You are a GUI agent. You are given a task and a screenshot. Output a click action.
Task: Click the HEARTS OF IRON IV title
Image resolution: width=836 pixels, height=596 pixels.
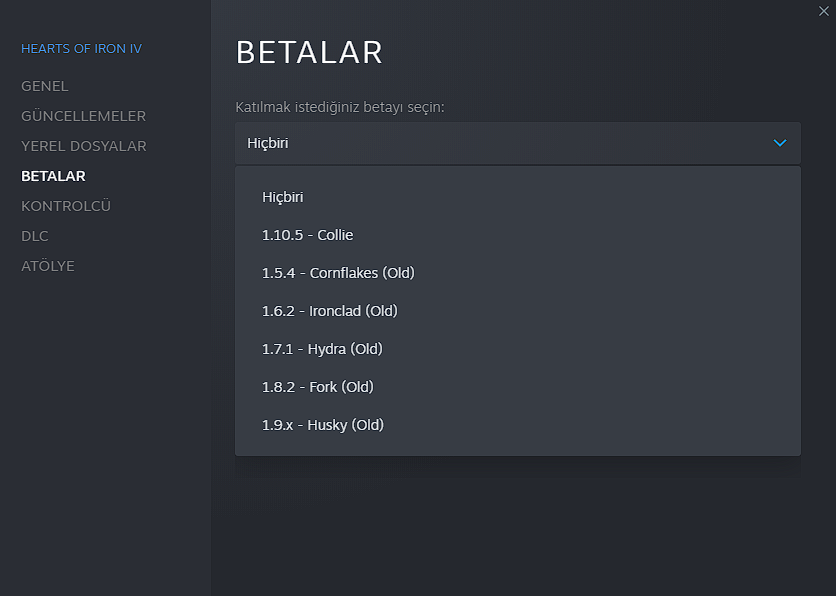tap(81, 48)
